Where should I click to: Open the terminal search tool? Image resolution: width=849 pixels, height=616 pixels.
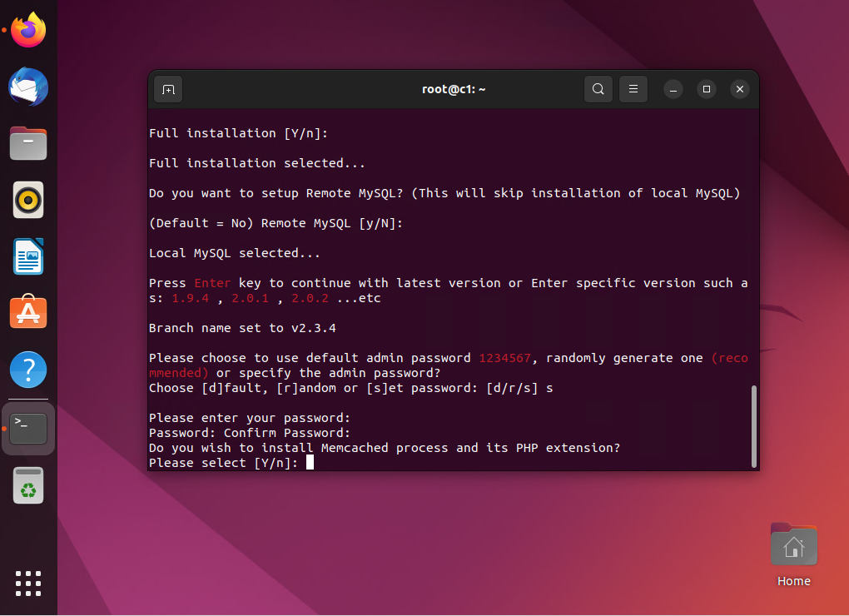(598, 89)
